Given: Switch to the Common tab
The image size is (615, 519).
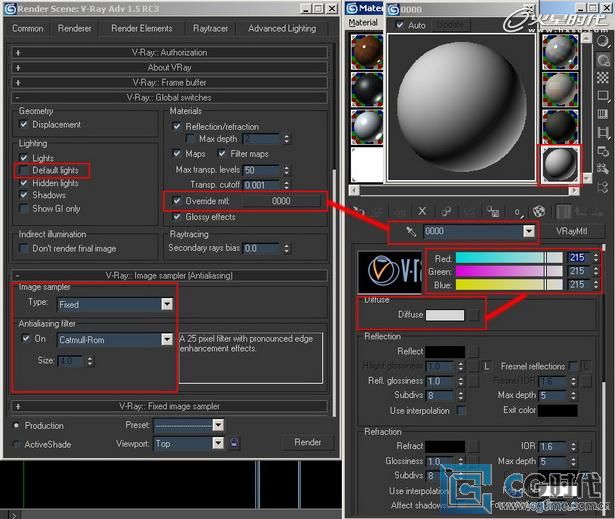Looking at the screenshot, I should point(27,29).
